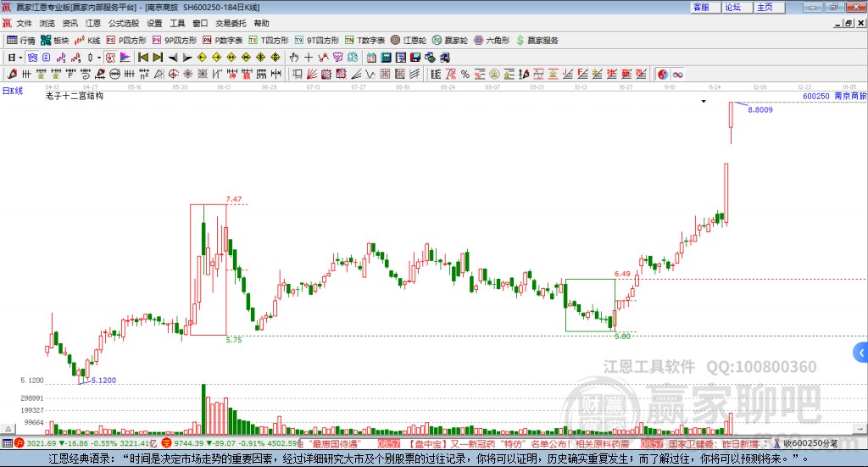Click the 收600250分笔 status entry

(x=810, y=443)
